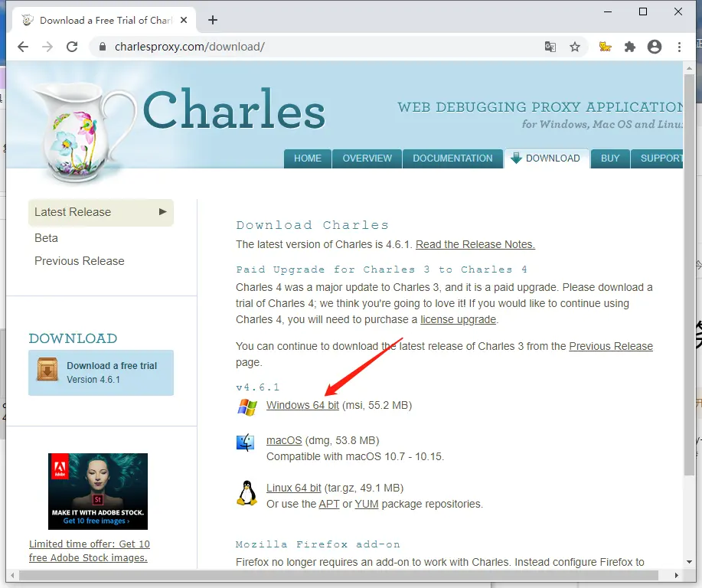Screen dimensions: 702x588
Task: Download Linux 64 bit tarball
Action: (294, 488)
